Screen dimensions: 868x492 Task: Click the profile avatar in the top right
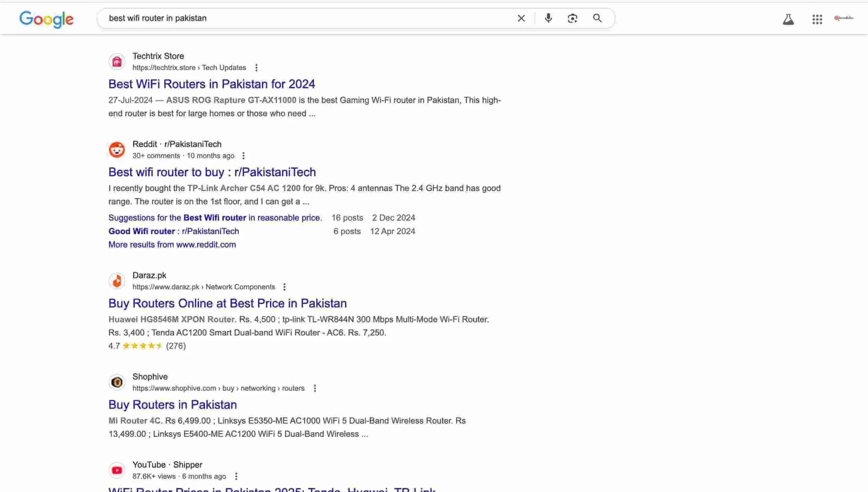[843, 19]
